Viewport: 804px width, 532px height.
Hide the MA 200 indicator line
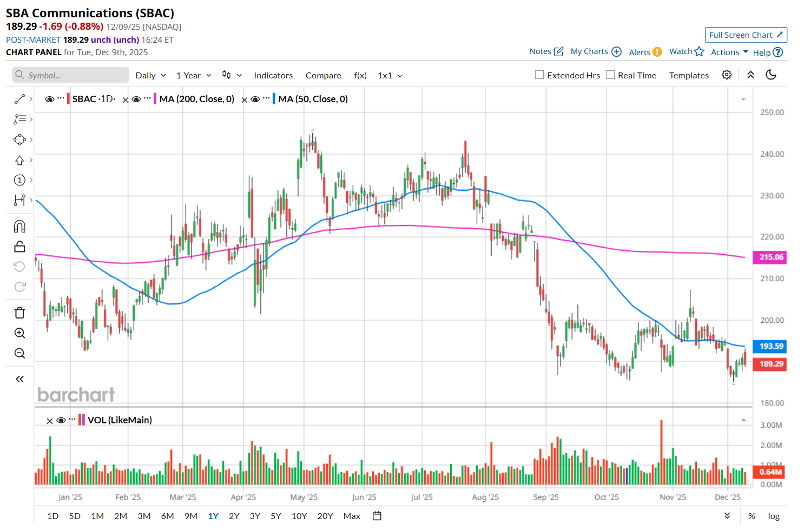(x=137, y=99)
